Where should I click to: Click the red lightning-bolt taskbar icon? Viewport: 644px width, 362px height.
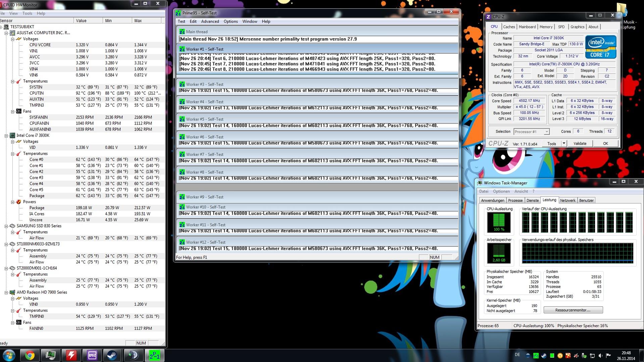[x=71, y=355]
